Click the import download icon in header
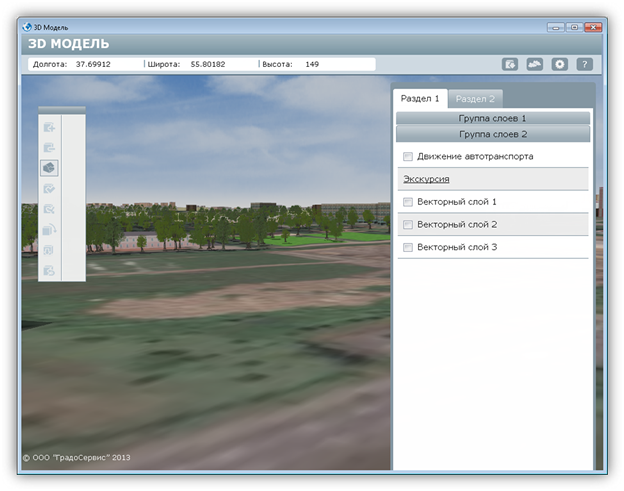The height and width of the screenshot is (491, 624). (510, 64)
